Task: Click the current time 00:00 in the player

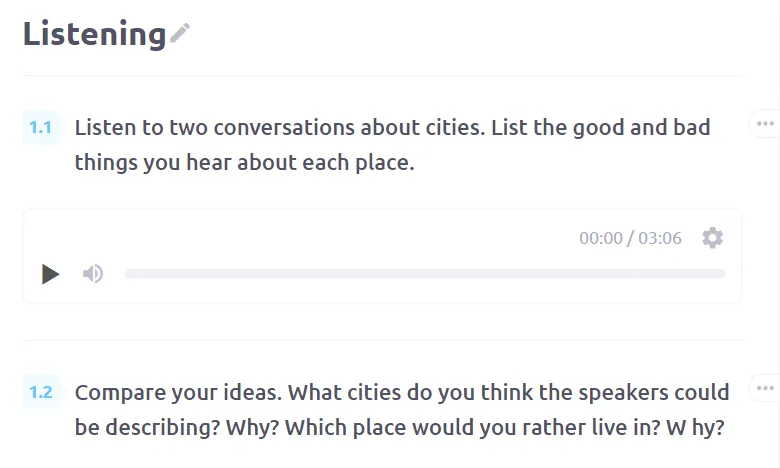Action: click(x=600, y=238)
